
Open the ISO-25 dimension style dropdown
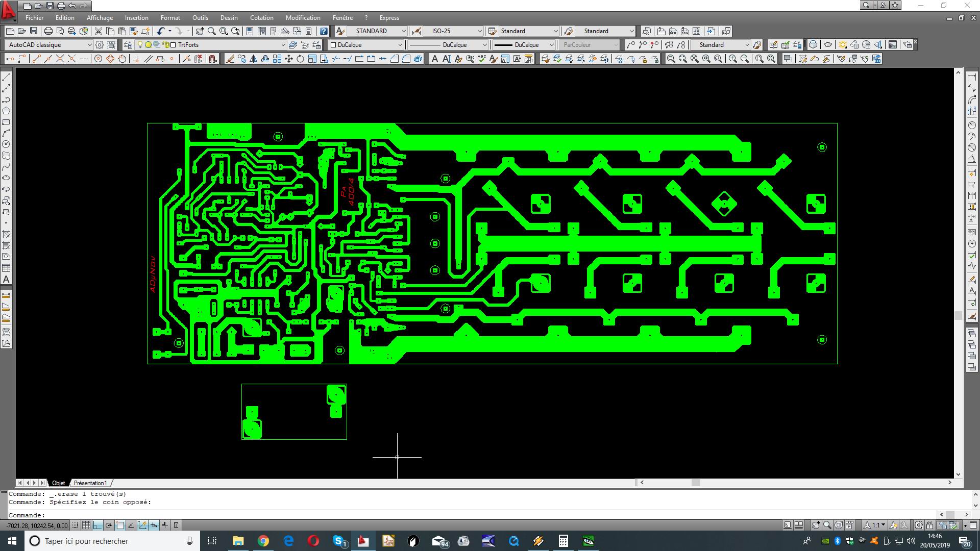pos(479,31)
